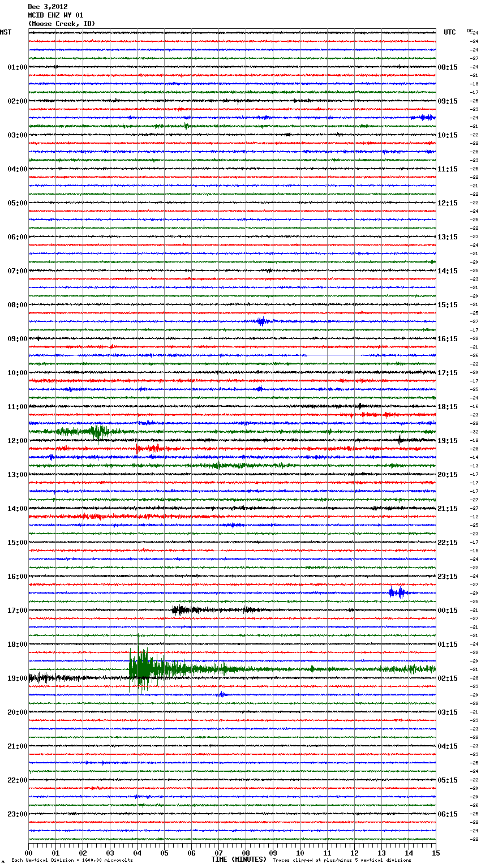Click the MST timezone label

point(6,32)
